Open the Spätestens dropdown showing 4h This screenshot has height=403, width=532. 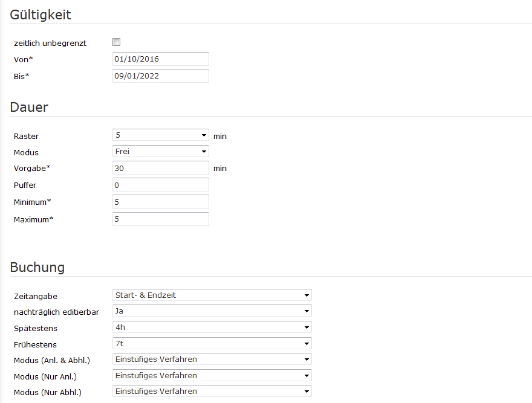click(x=212, y=327)
